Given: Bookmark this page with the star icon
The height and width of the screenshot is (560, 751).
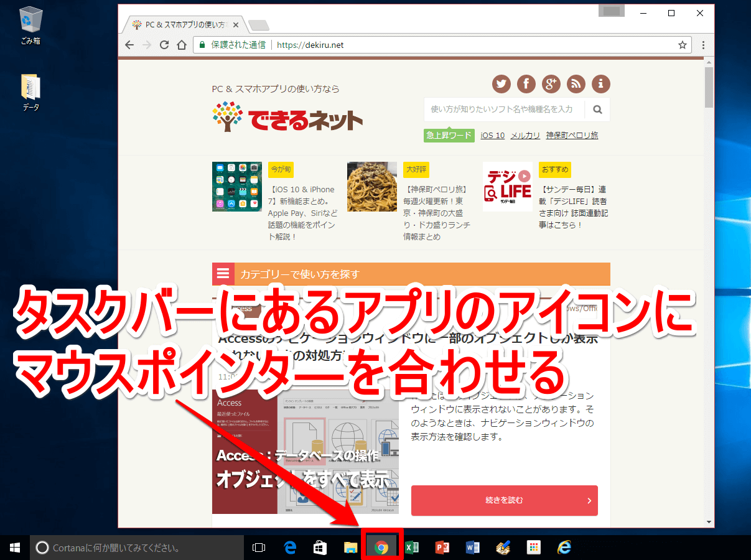Looking at the screenshot, I should tap(683, 45).
